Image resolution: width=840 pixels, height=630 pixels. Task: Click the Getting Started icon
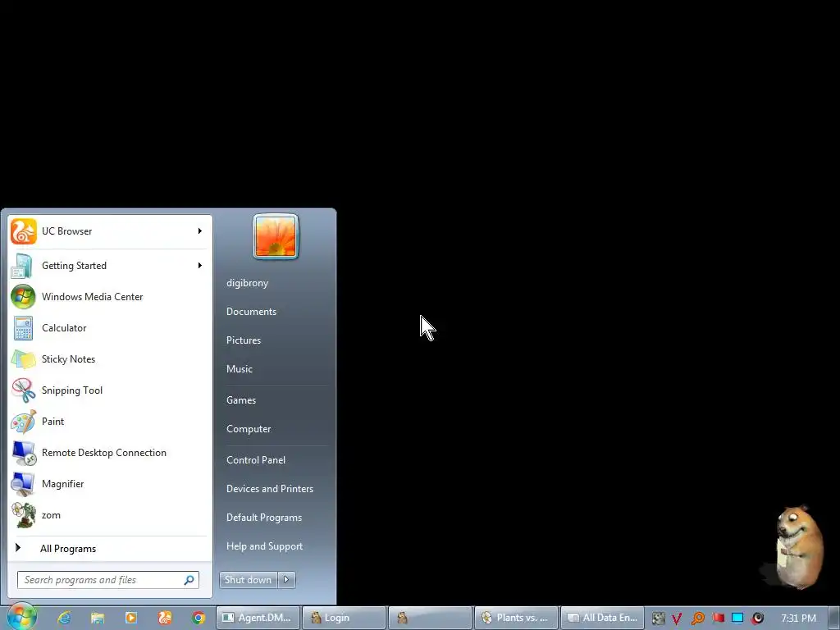[x=22, y=266]
